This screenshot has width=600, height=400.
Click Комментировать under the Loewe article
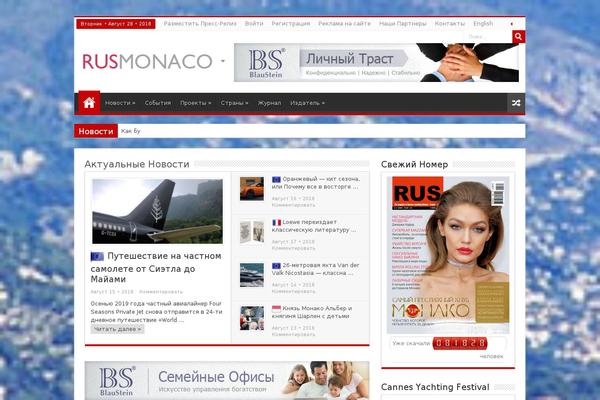tap(293, 249)
